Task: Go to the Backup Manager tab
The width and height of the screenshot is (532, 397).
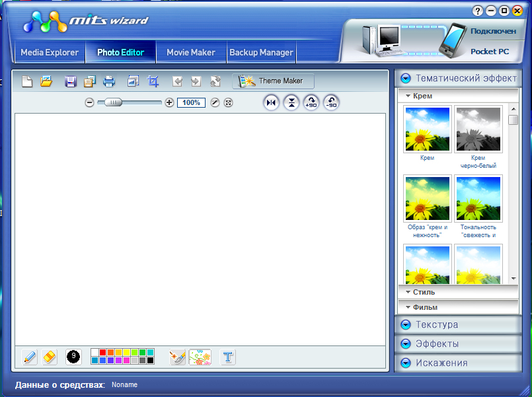Action: pyautogui.click(x=261, y=52)
